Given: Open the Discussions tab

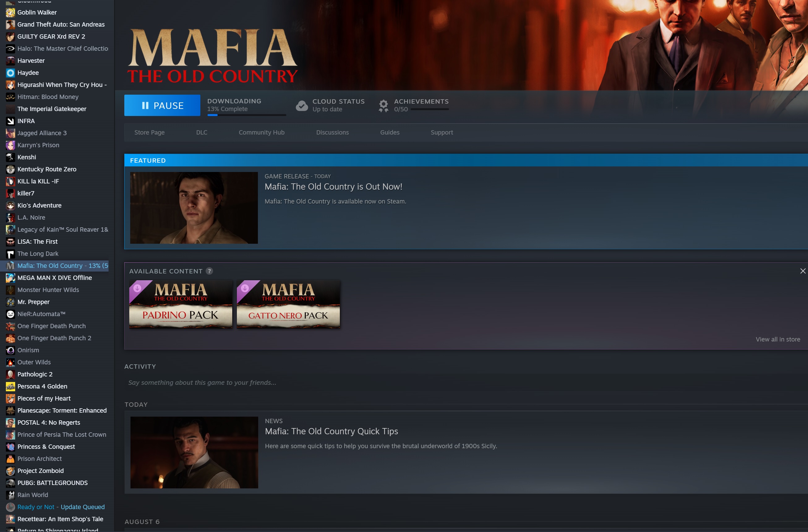Looking at the screenshot, I should [x=332, y=132].
